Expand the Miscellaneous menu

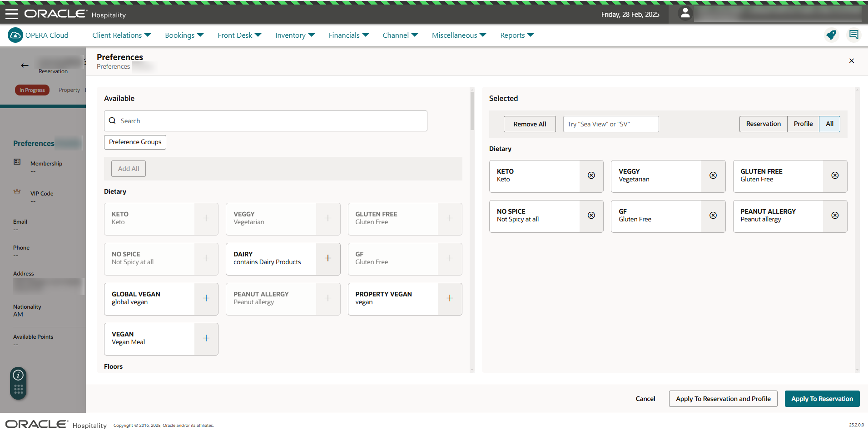point(459,35)
